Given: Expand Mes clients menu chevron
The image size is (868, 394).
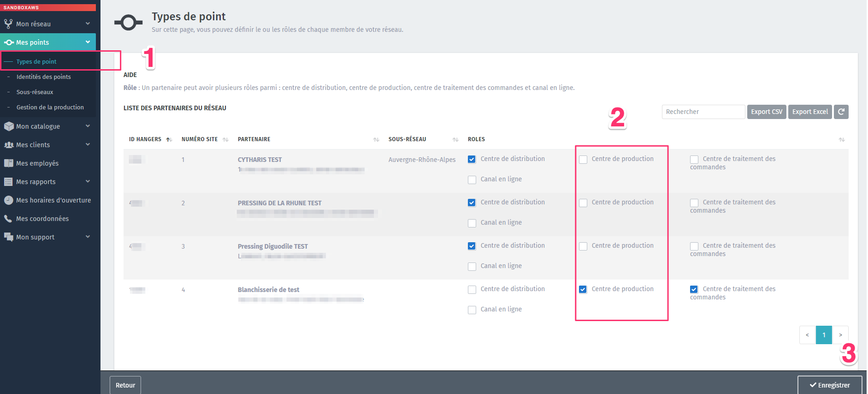Looking at the screenshot, I should coord(88,144).
